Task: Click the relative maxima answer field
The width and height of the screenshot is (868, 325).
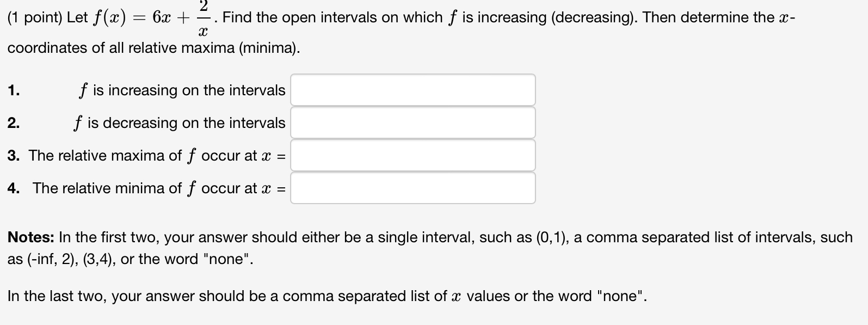Action: pyautogui.click(x=413, y=155)
